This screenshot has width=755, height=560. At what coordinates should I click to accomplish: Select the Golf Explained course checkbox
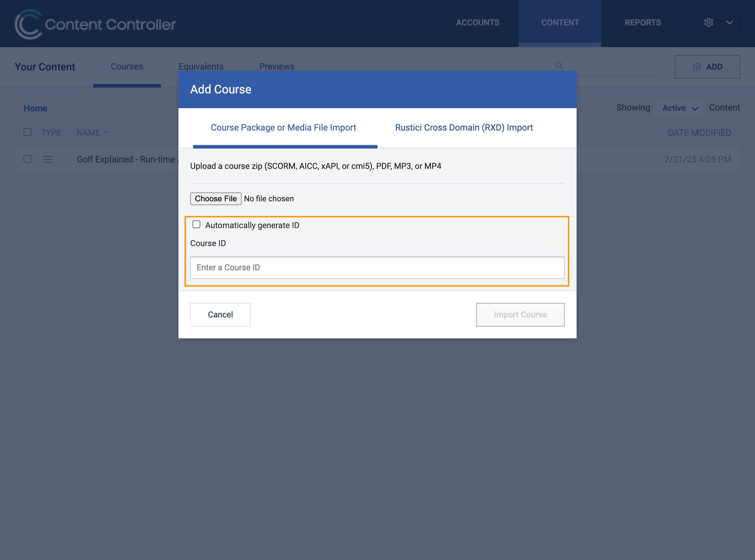coord(27,159)
